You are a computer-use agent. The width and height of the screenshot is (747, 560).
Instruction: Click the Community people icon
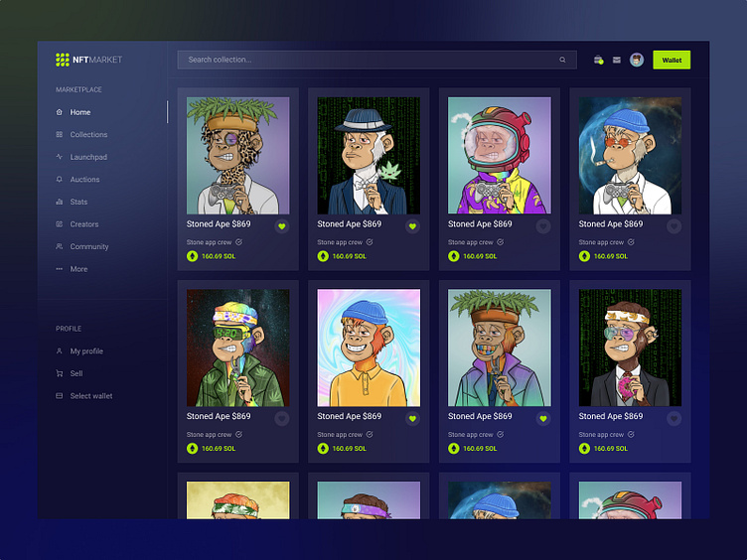pyautogui.click(x=59, y=246)
